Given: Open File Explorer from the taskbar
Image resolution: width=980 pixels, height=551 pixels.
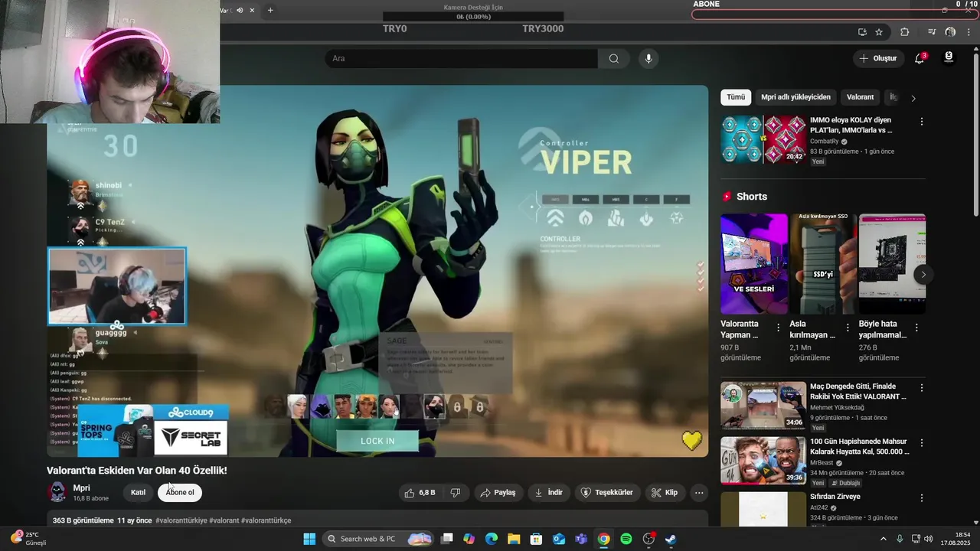Looking at the screenshot, I should pos(514,539).
